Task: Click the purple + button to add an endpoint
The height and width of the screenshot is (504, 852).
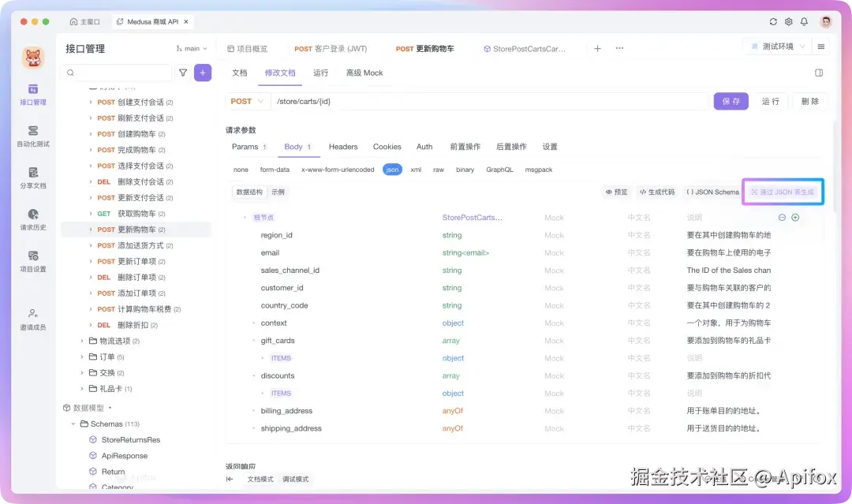Action: click(204, 72)
